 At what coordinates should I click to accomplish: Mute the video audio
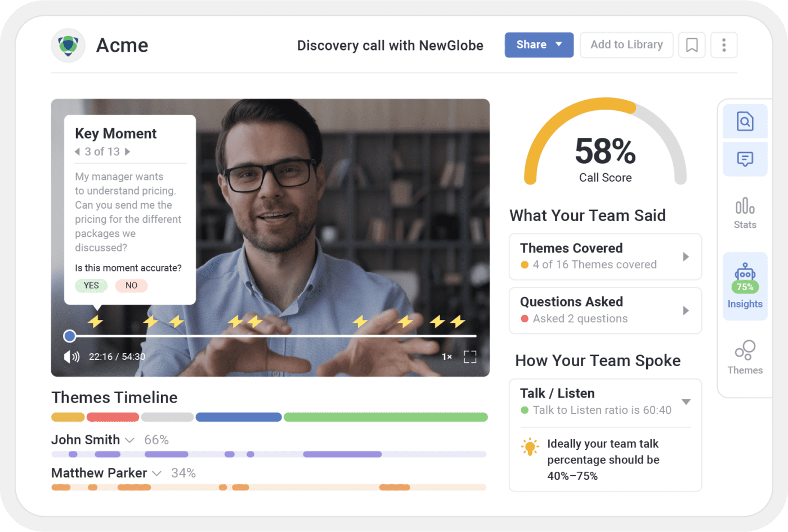point(71,356)
